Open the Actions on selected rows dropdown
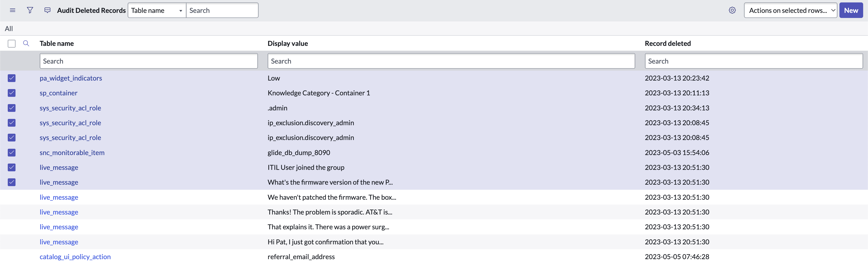The width and height of the screenshot is (868, 264). point(790,10)
